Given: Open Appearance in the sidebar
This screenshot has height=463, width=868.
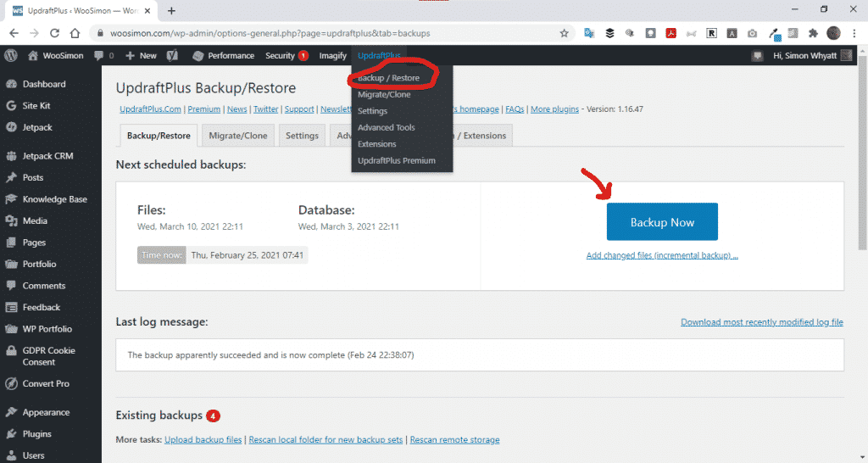Looking at the screenshot, I should tap(46, 413).
